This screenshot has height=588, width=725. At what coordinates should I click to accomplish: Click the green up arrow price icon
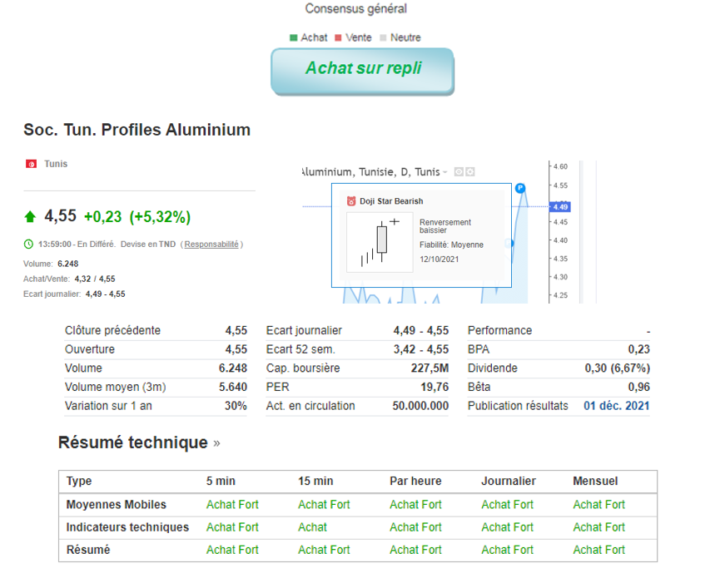pos(30,217)
